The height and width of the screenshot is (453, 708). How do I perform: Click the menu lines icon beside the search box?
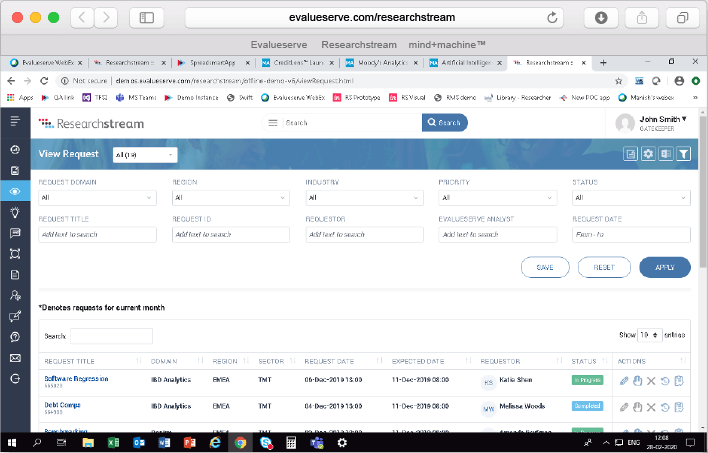(x=273, y=123)
